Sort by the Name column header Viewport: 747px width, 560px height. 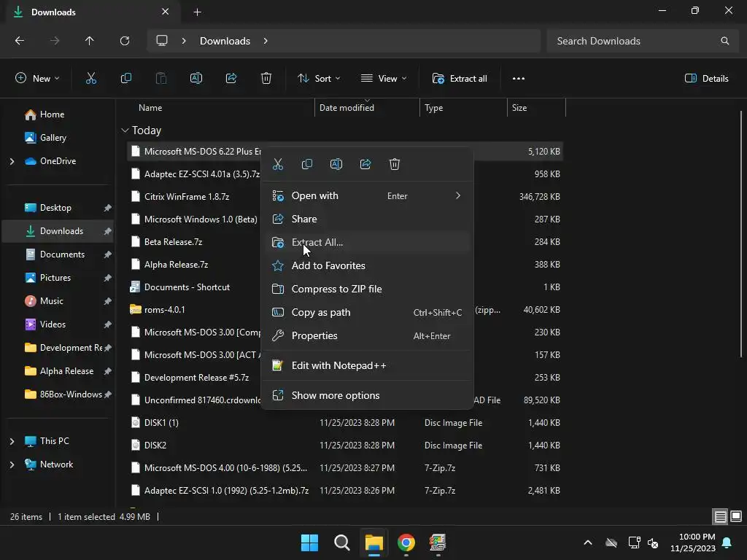pyautogui.click(x=150, y=108)
